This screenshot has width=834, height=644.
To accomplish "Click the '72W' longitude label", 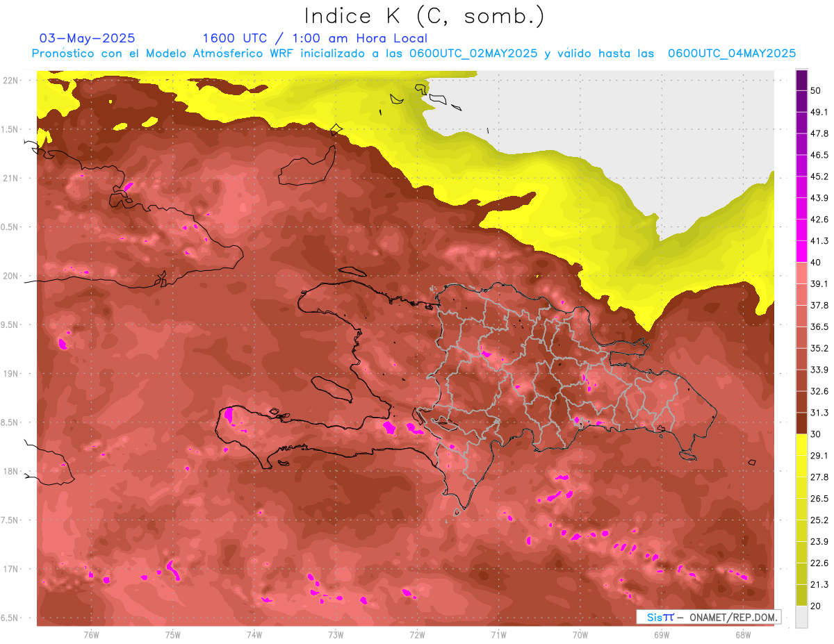I will [417, 634].
